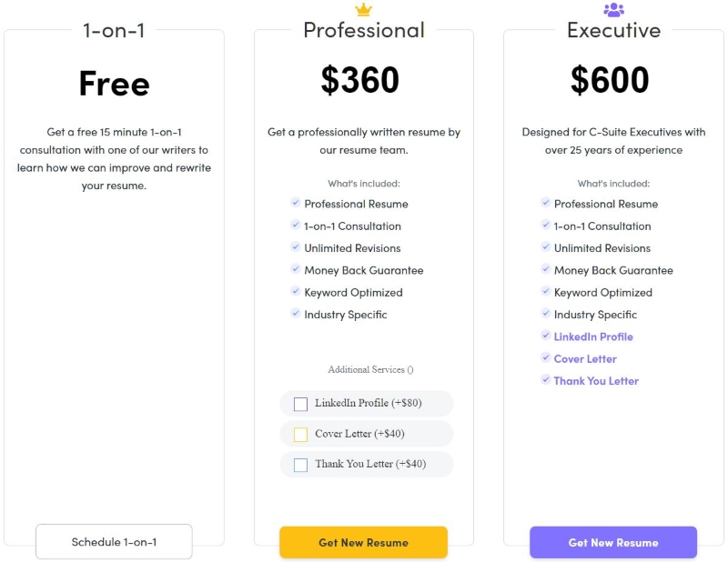728x562 pixels.
Task: Click the yellow Get New Resume button
Action: (363, 542)
